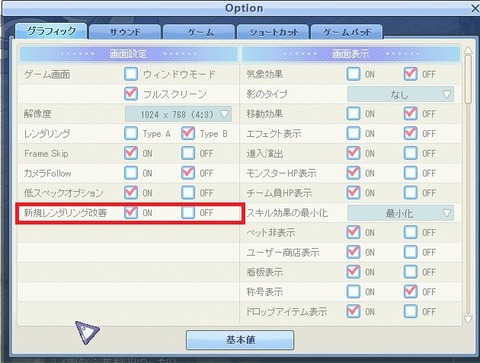This screenshot has width=480, height=363.
Task: Open the ゲーム tab
Action: point(199,32)
